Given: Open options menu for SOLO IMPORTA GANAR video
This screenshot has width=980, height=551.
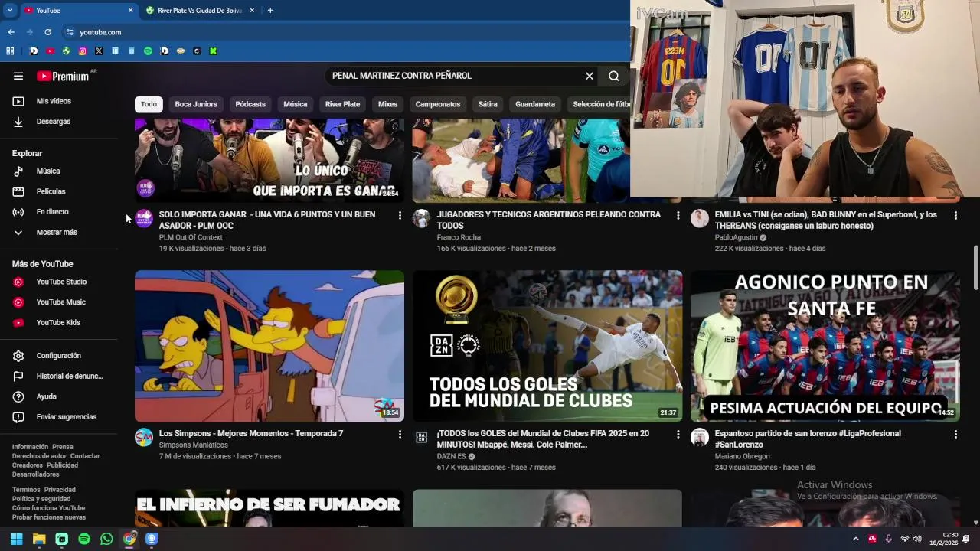Looking at the screenshot, I should coord(400,216).
